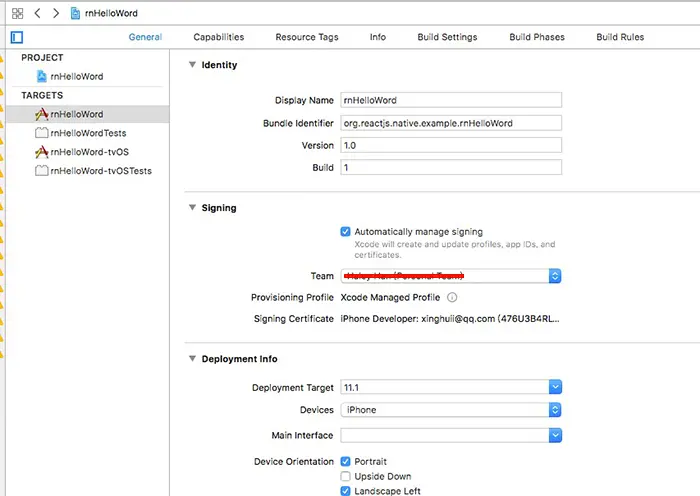The width and height of the screenshot is (700, 496).
Task: Click the rnHelloWord-tvOSTests bundle icon
Action: click(42, 171)
